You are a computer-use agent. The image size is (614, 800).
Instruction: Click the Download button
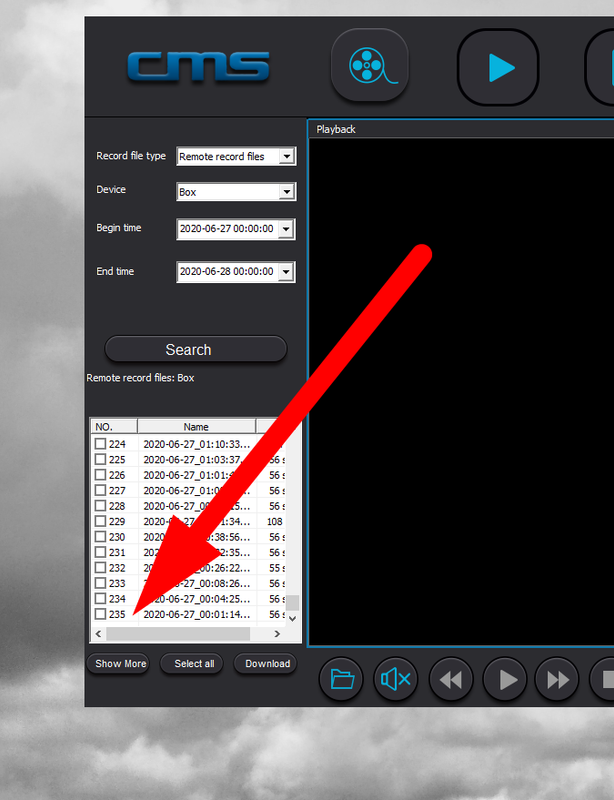[265, 664]
